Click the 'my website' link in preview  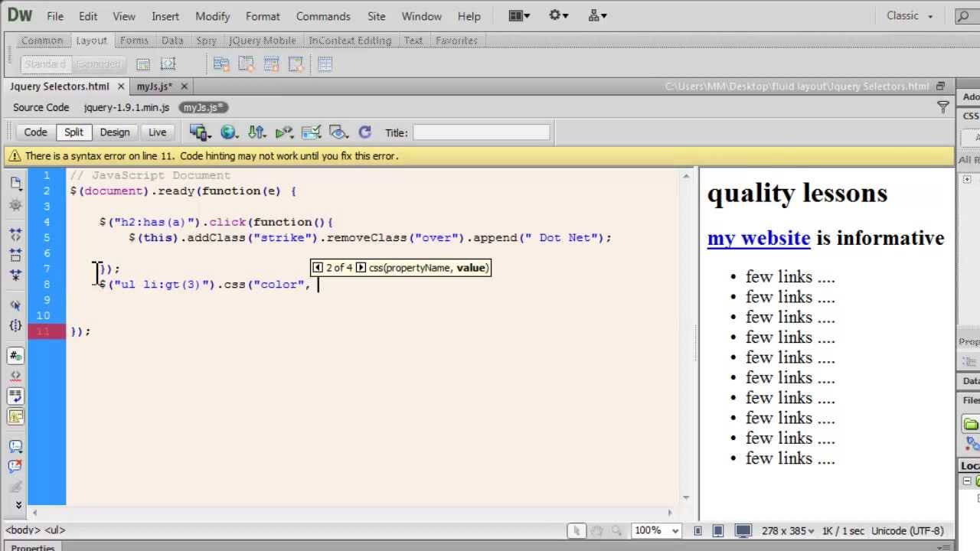(x=759, y=238)
